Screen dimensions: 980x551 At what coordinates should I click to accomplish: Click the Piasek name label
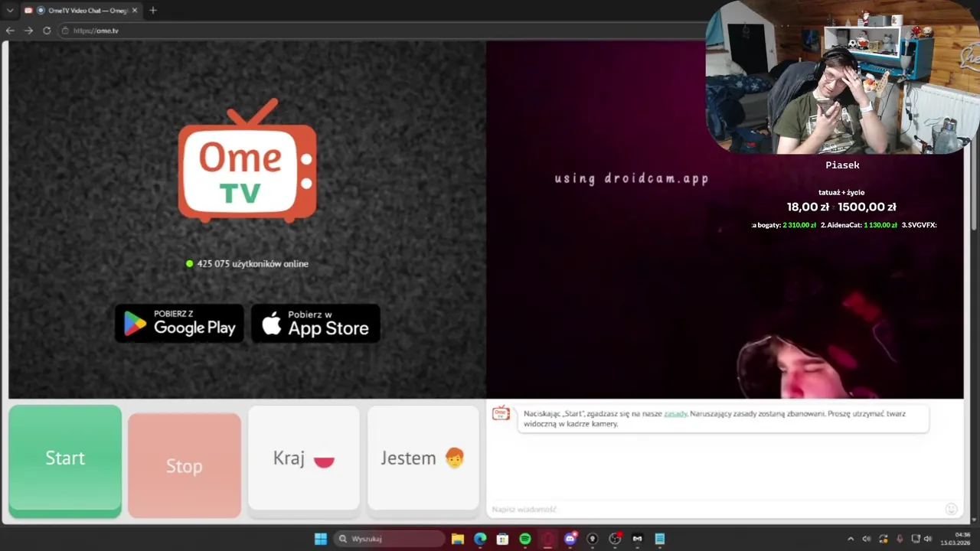click(x=842, y=165)
